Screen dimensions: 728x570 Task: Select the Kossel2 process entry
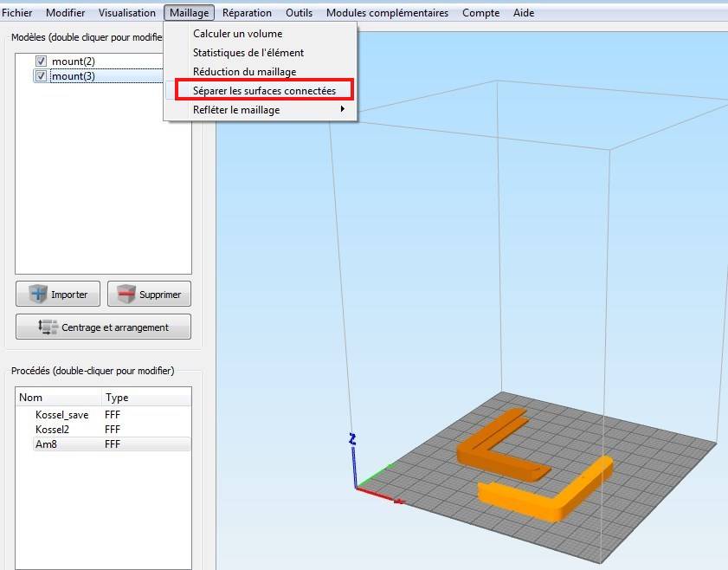52,430
